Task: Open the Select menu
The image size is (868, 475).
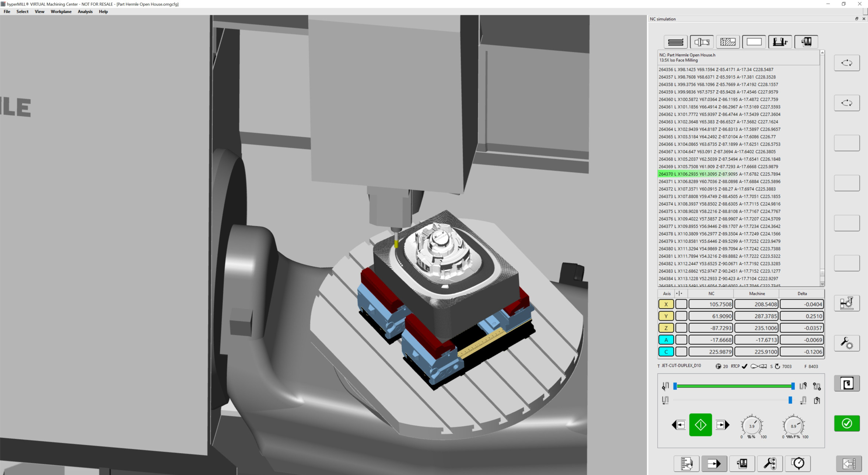Action: 22,11
